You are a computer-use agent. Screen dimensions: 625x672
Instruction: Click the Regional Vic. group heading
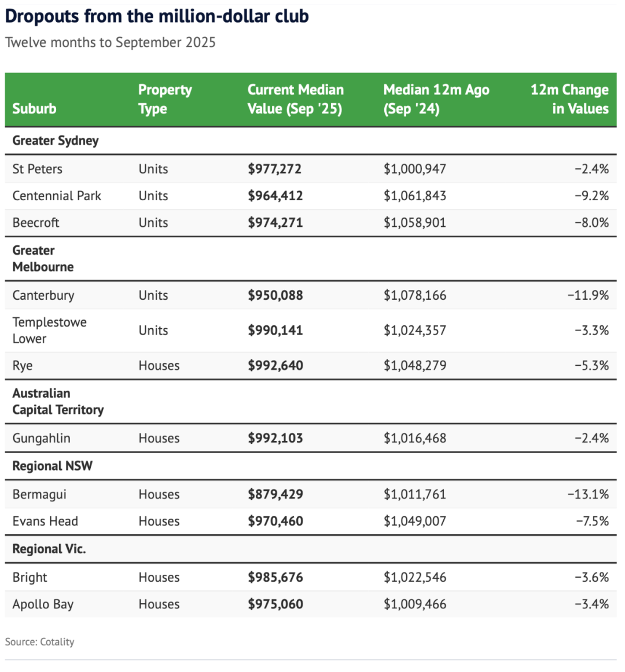coord(49,549)
